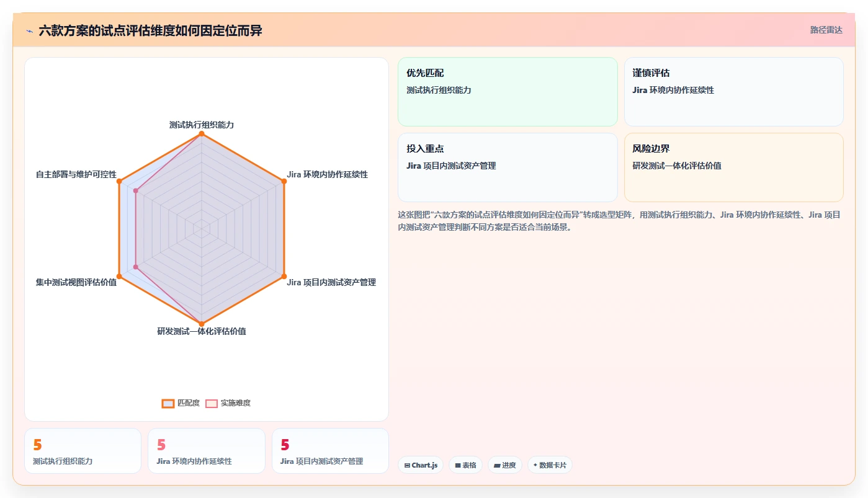Open the 优先匹配 card
This screenshot has height=498, width=868.
(508, 92)
